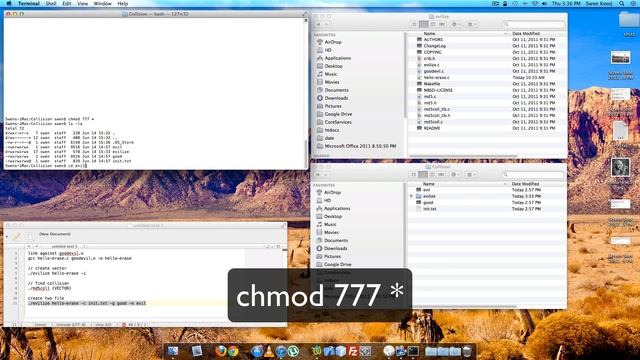Sort evilize Finder by Date Modified column
Image resolution: width=640 pixels, height=360 pixels.
526,33
